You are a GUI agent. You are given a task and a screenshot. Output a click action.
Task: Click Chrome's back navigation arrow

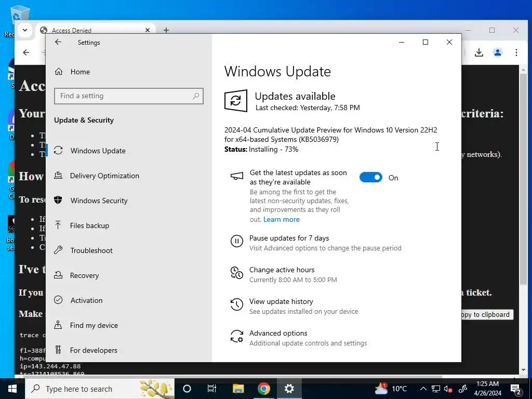[x=26, y=52]
